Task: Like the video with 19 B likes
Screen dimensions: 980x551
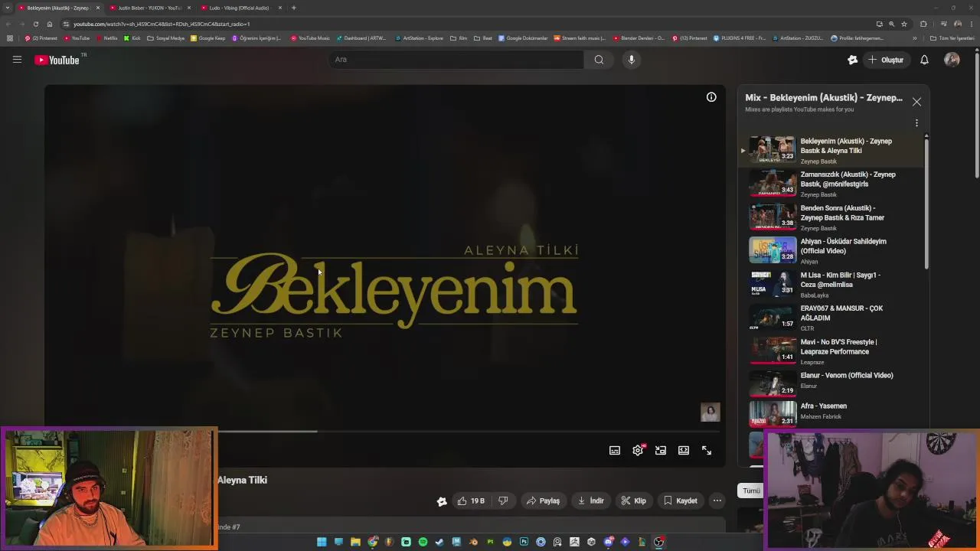Action: point(471,501)
